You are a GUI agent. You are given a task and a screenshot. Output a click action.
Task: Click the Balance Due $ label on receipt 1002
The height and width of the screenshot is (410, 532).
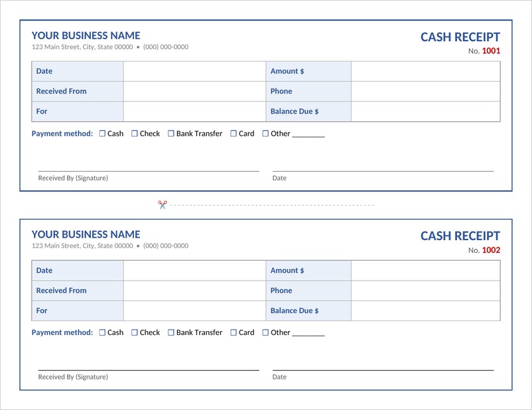coord(295,310)
